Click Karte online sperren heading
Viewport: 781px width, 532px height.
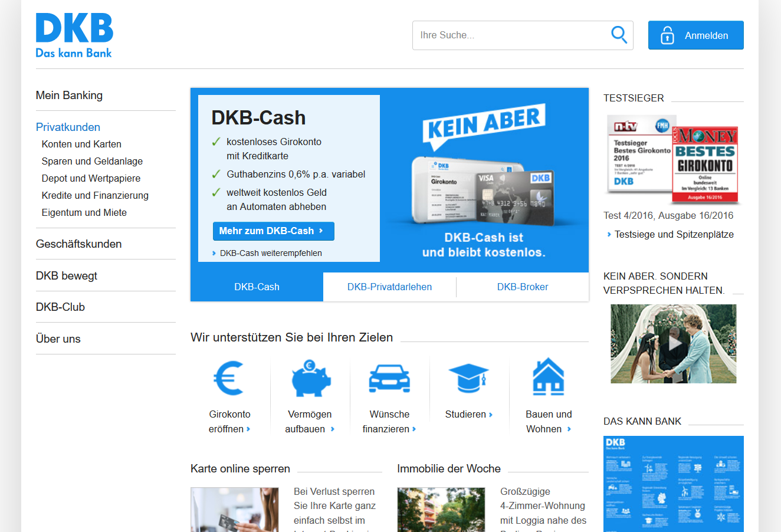pyautogui.click(x=240, y=468)
